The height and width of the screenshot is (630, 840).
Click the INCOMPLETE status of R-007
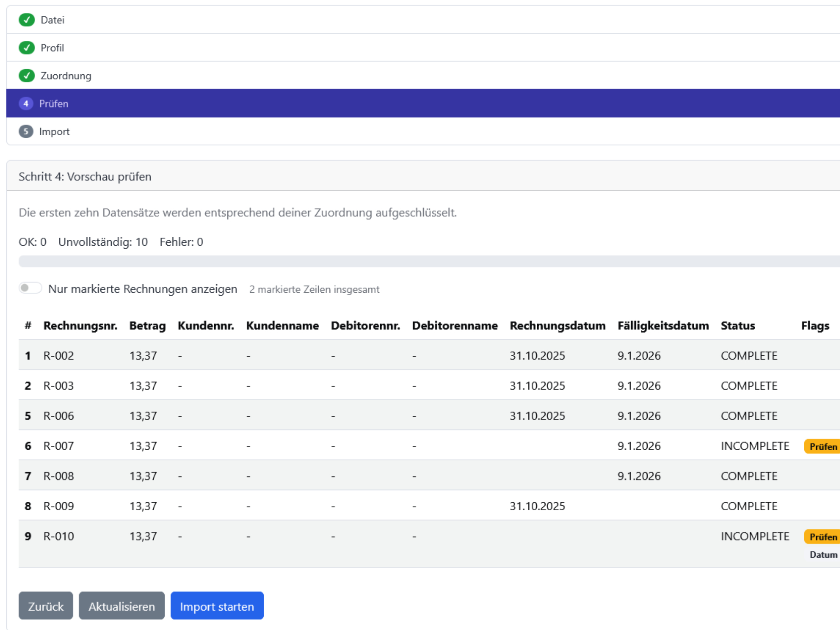(755, 446)
